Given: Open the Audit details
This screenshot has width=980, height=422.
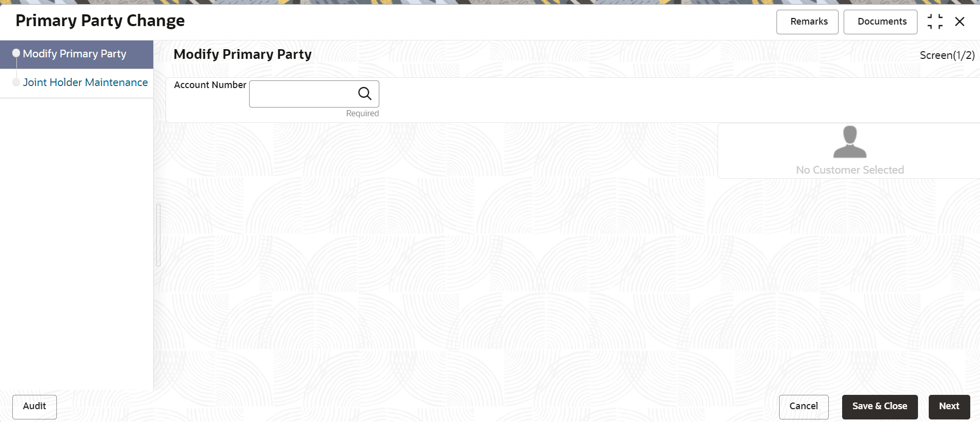Looking at the screenshot, I should pyautogui.click(x=34, y=407).
